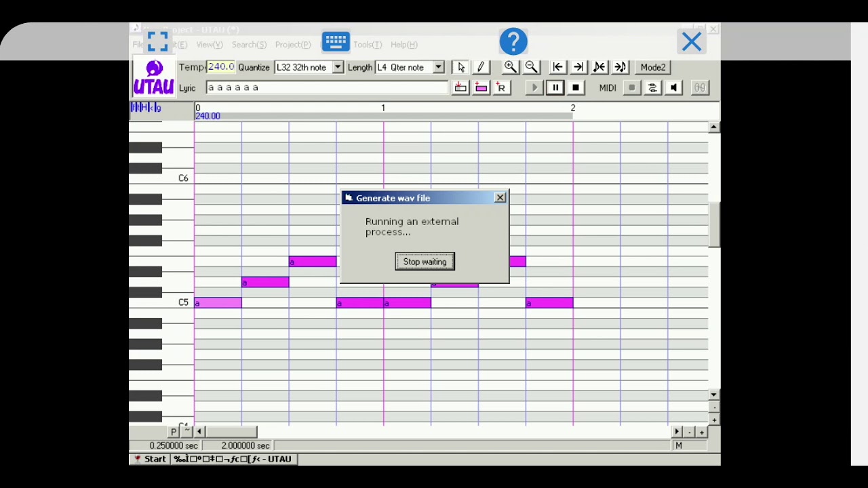Open the Tools menu
Viewport: 868px width, 488px height.
(368, 45)
